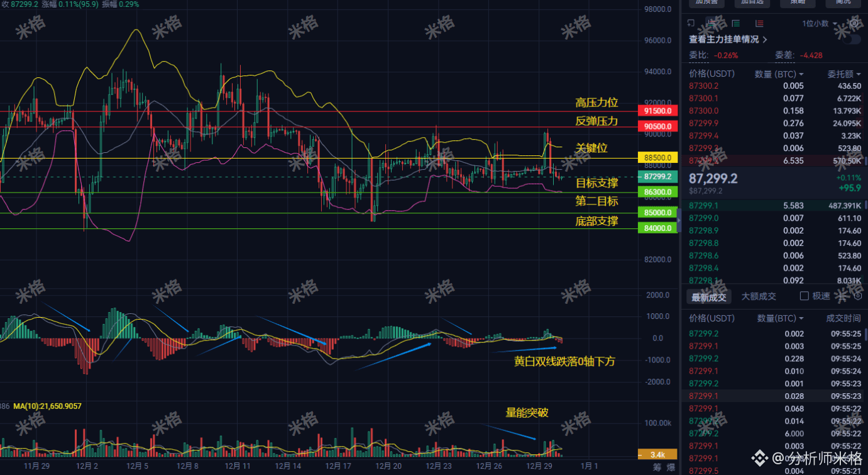Image resolution: width=868 pixels, height=475 pixels.
Task: Open 查看主力挂单情况 link
Action: 728,40
